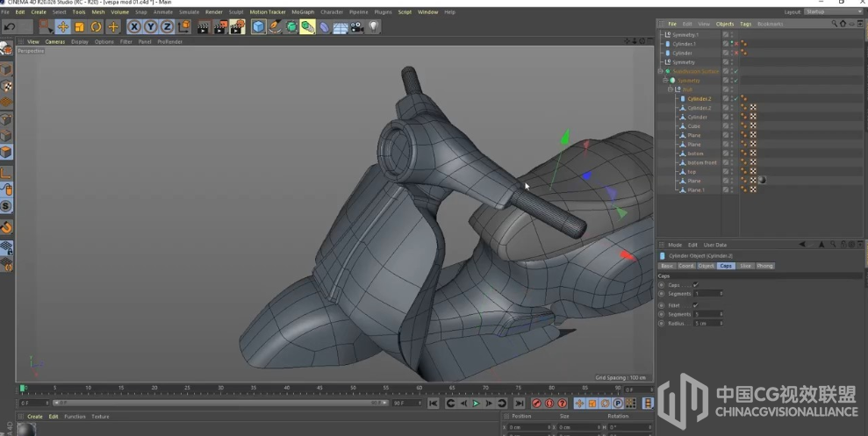Toggle the coordinate system icon
The image size is (868, 436).
click(183, 26)
